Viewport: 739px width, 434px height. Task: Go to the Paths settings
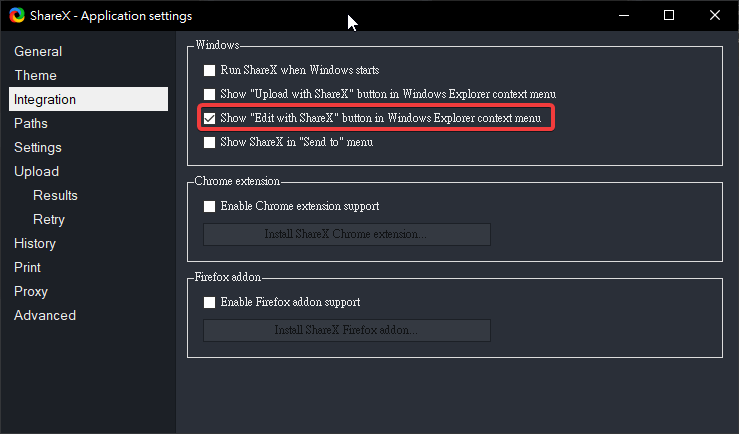pyautogui.click(x=31, y=123)
